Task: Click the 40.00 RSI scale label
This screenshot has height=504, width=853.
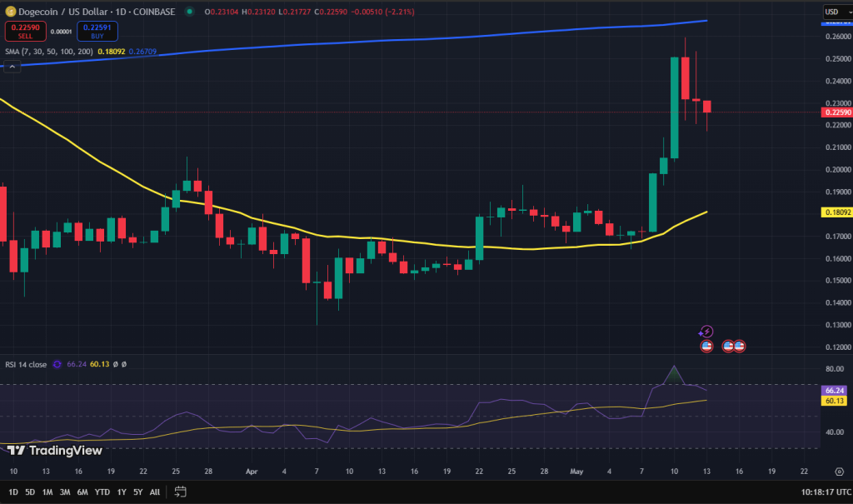Action: (x=835, y=432)
